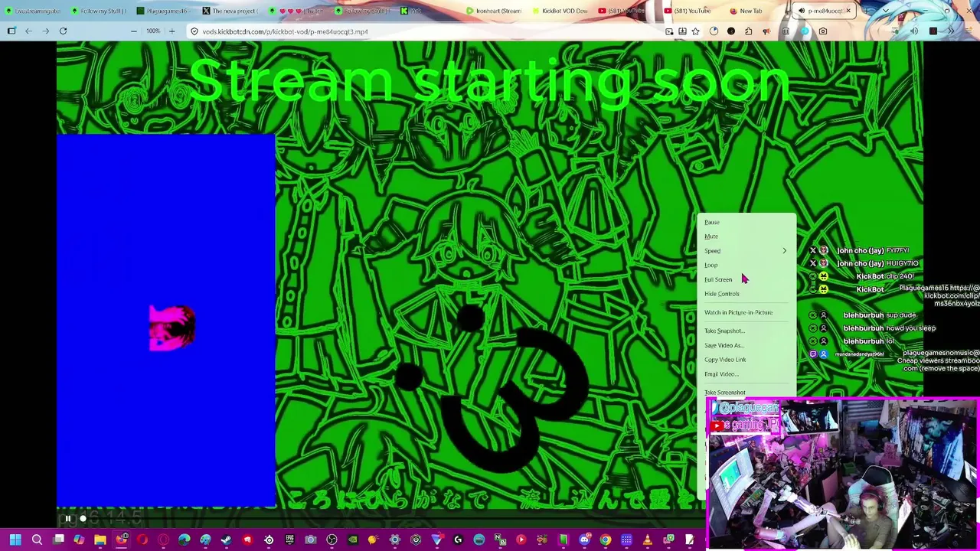Open the Windows Start menu
Image resolution: width=980 pixels, height=551 pixels.
[15, 540]
